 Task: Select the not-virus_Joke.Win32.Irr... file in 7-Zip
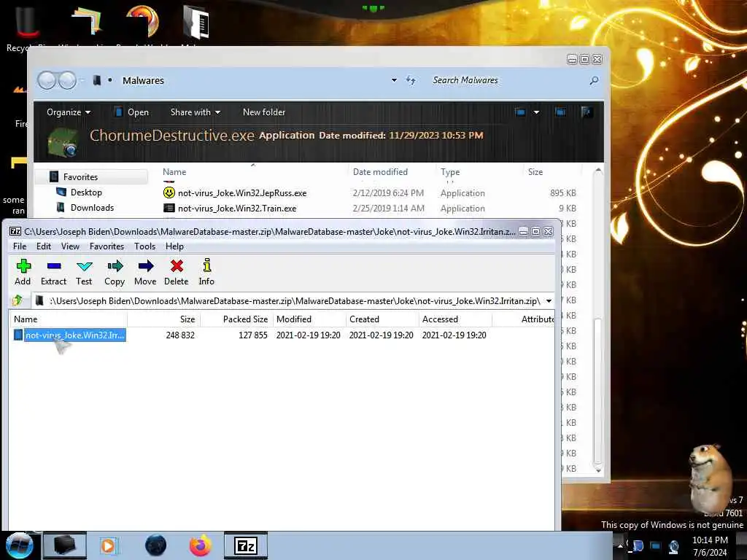coord(75,335)
